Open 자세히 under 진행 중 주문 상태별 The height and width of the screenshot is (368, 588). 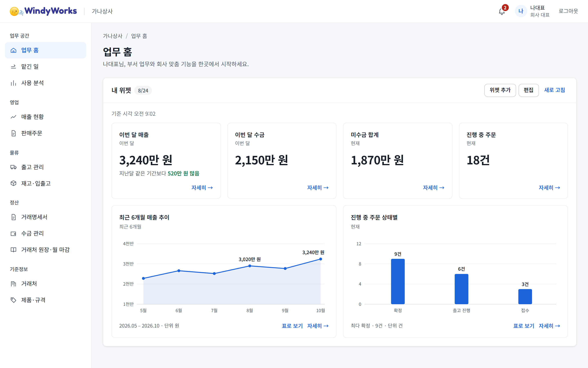(549, 326)
